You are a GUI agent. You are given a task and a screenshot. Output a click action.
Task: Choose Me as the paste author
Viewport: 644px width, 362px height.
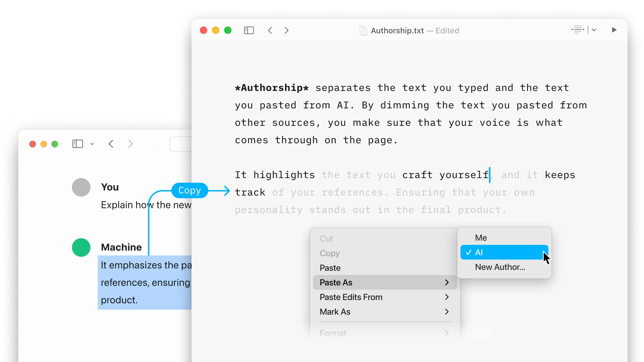tap(504, 238)
